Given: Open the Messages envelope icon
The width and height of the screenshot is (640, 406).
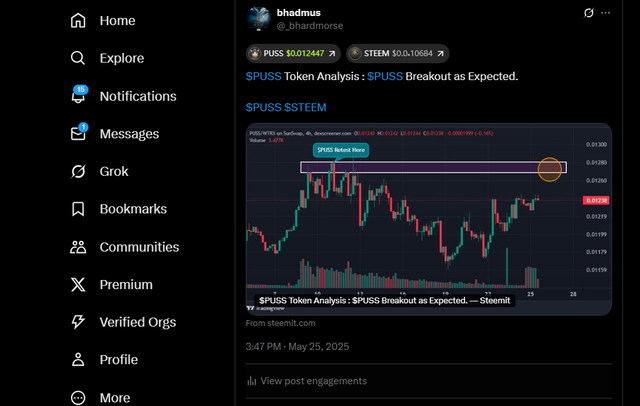Looking at the screenshot, I should pyautogui.click(x=78, y=133).
